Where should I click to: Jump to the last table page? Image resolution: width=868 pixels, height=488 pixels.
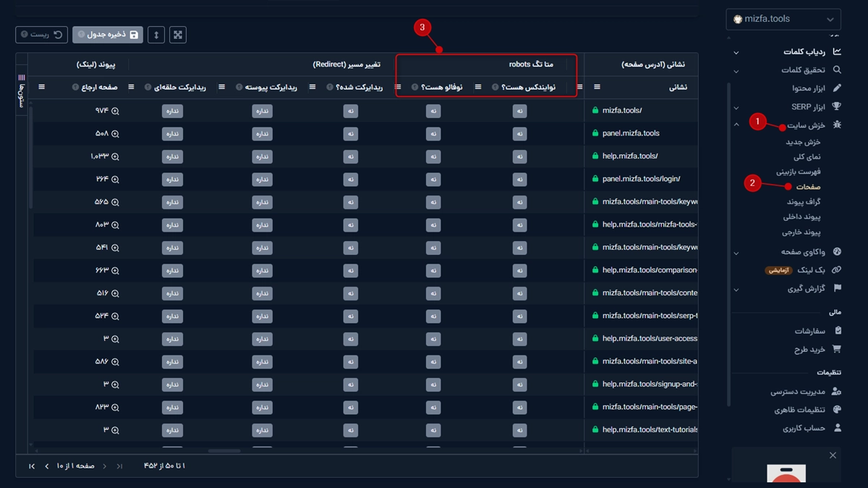tap(32, 466)
